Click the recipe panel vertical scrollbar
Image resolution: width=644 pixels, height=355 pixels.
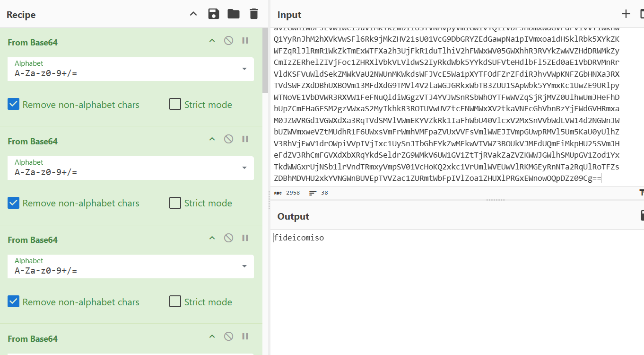point(265,62)
